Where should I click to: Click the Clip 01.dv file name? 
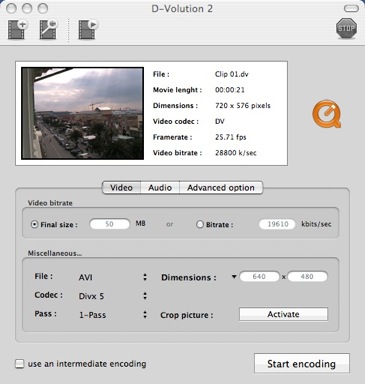231,74
